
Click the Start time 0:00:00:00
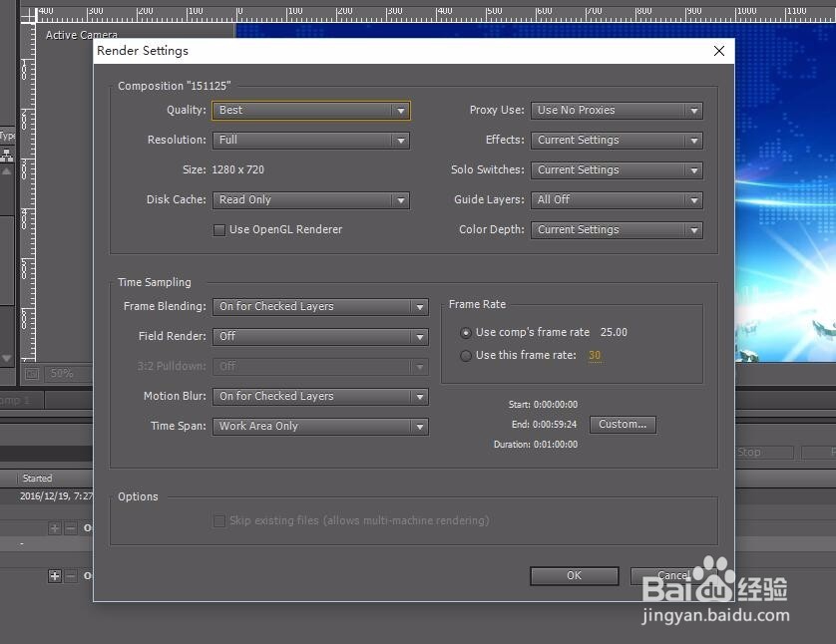click(555, 405)
